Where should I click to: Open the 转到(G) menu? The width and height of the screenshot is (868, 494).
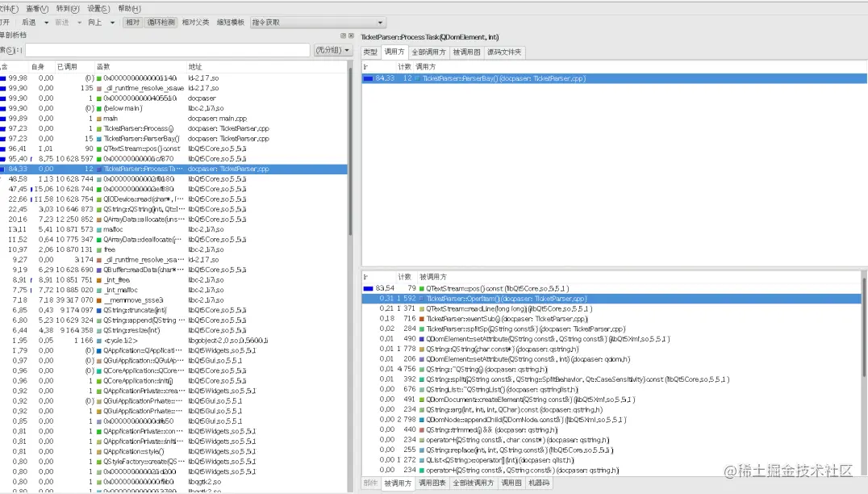coord(68,8)
